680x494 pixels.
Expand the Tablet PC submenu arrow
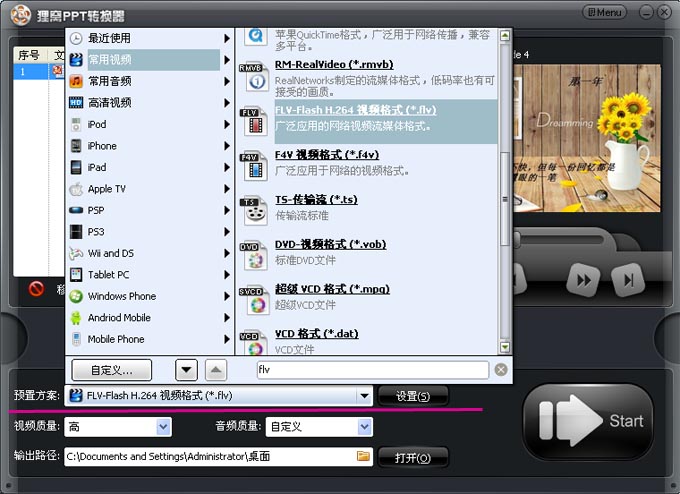coord(226,275)
